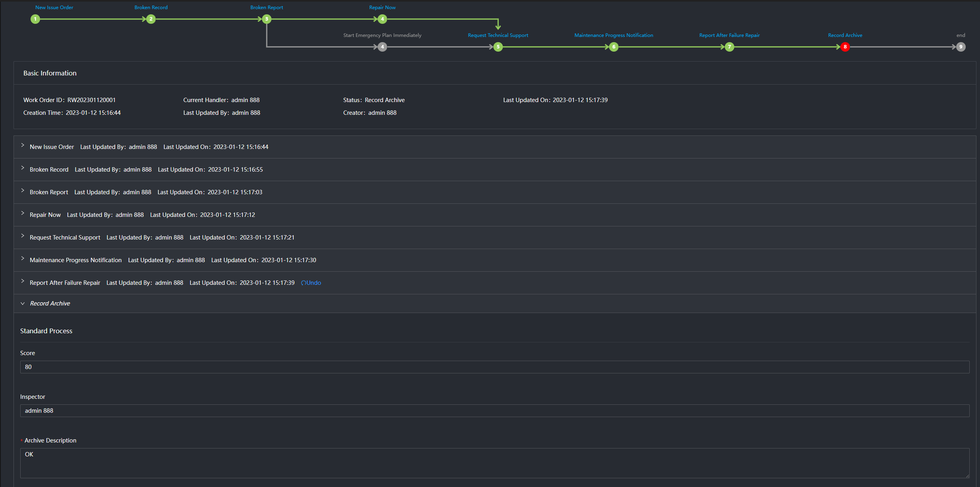Screen dimensions: 980x487
Task: Select step node 4 Repair Now
Action: point(382,19)
